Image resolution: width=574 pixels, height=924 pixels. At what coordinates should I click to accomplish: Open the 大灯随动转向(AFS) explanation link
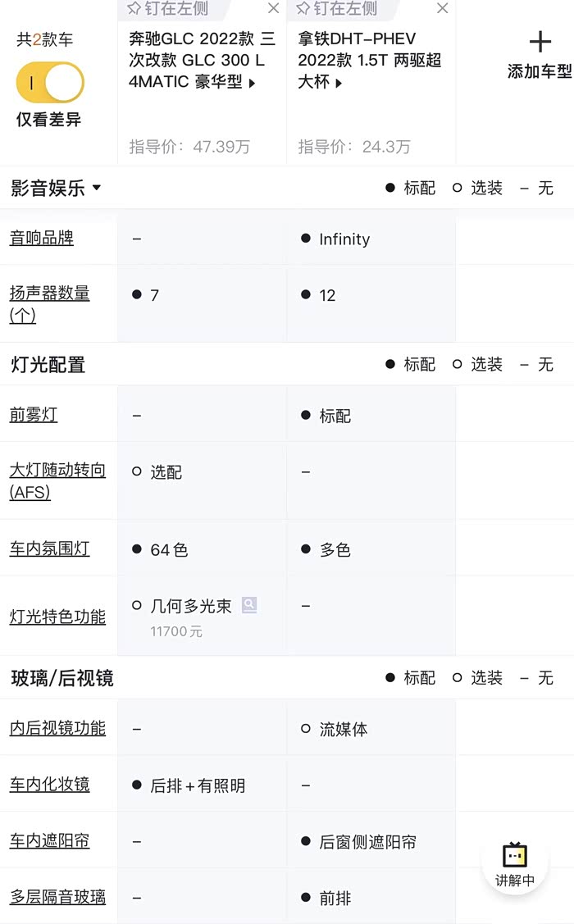[57, 481]
